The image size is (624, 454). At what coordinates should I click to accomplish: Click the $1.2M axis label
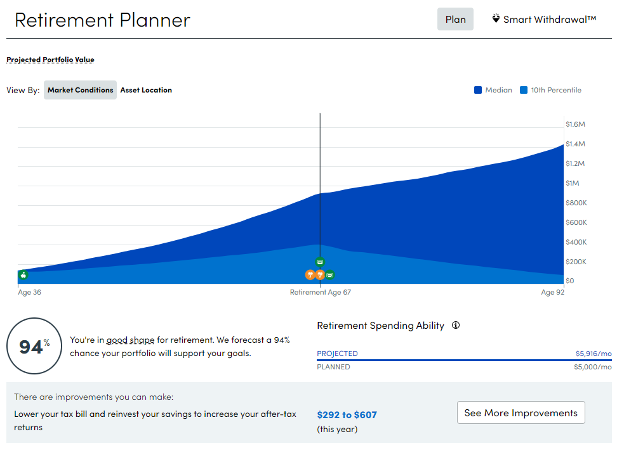coord(575,164)
